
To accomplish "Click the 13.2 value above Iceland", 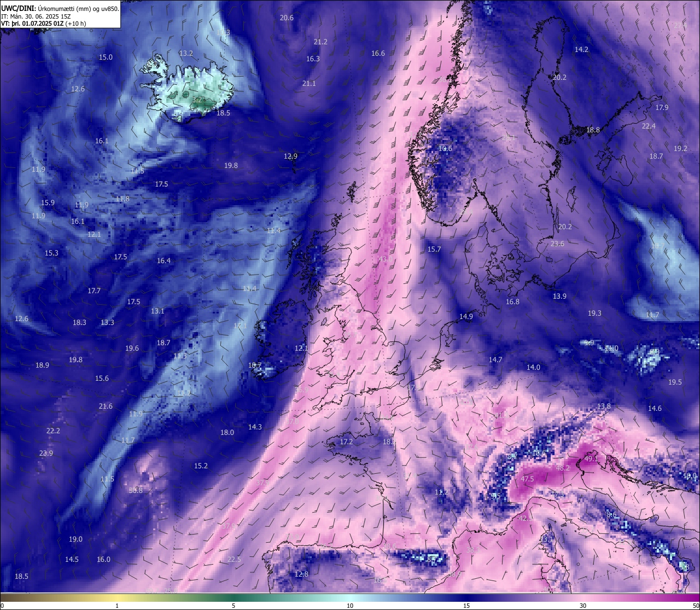I will point(186,54).
